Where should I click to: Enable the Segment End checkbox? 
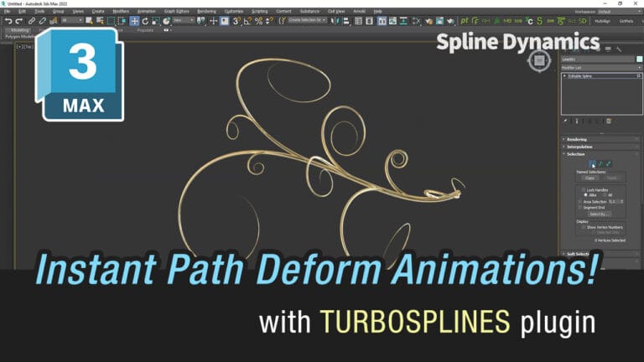pyautogui.click(x=580, y=207)
